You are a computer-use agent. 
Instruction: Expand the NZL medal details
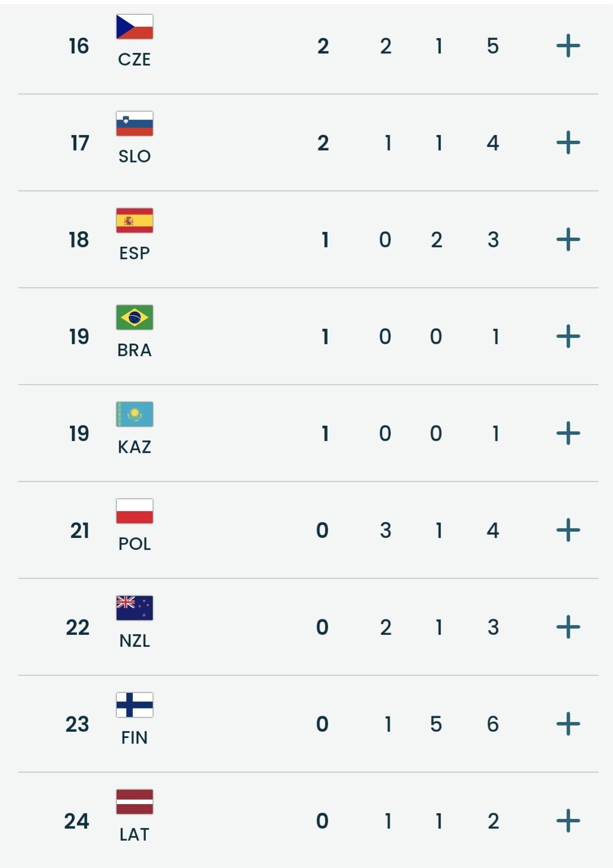pos(568,627)
